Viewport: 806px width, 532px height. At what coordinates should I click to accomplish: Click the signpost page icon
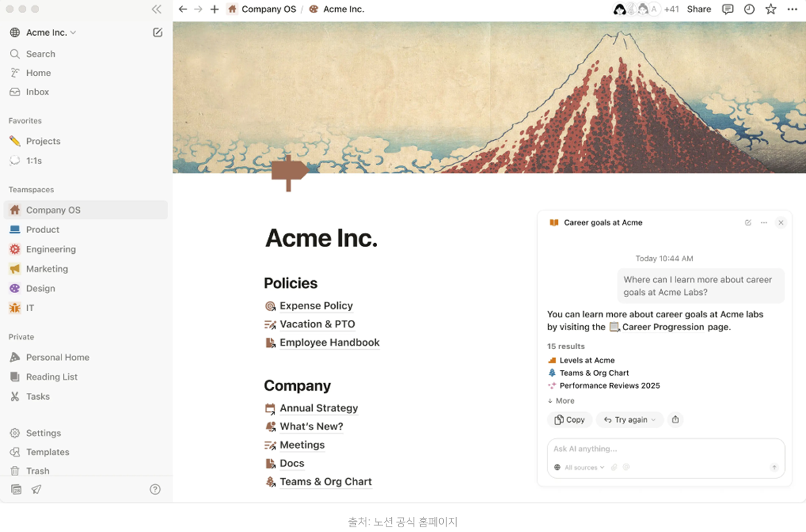point(289,173)
